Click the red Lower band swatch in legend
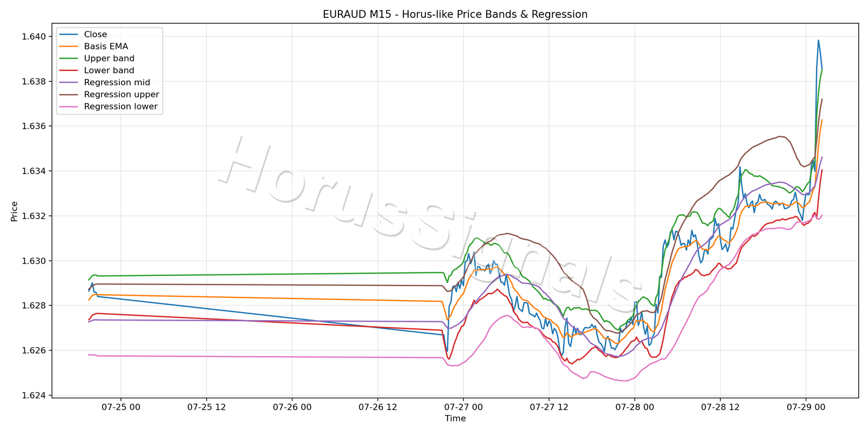This screenshot has width=868, height=434. pyautogui.click(x=69, y=71)
